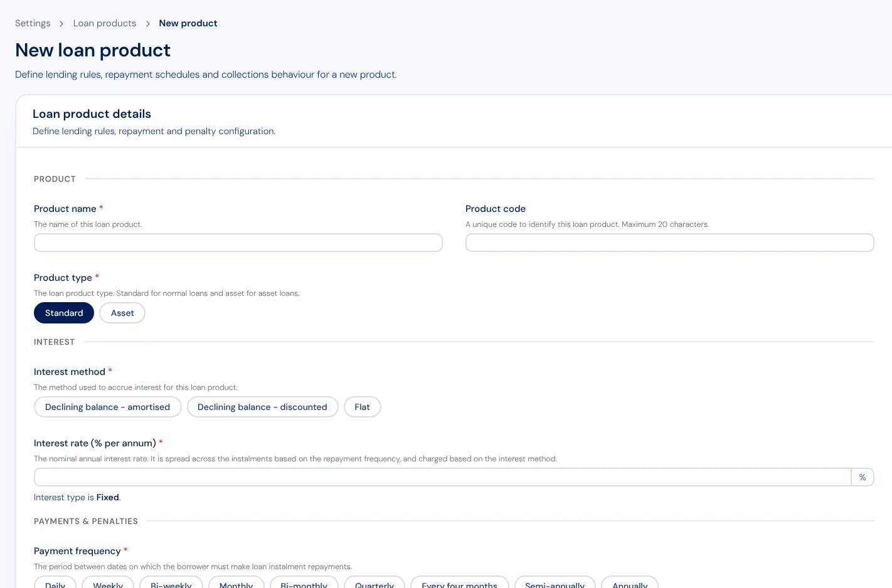Click the INTEREST section header

click(x=54, y=342)
